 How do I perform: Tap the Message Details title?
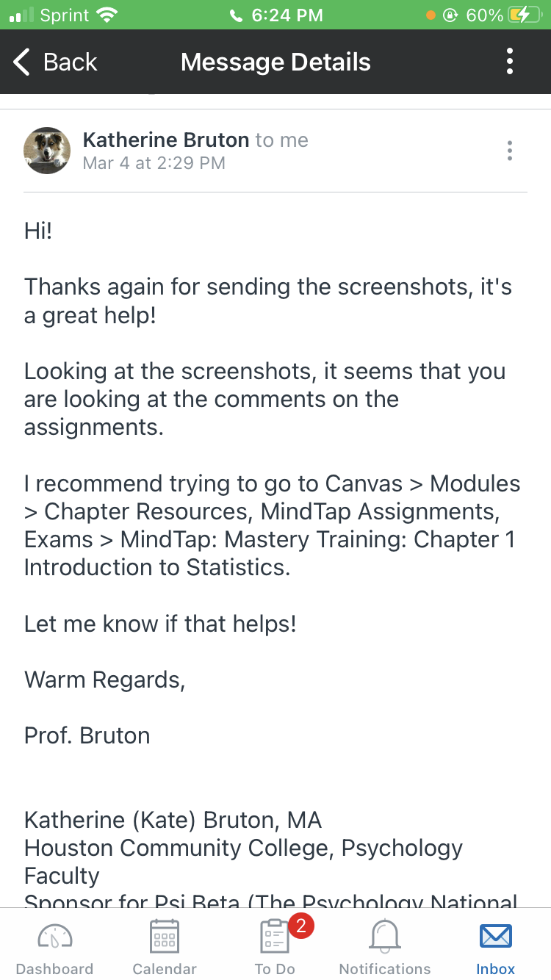275,62
